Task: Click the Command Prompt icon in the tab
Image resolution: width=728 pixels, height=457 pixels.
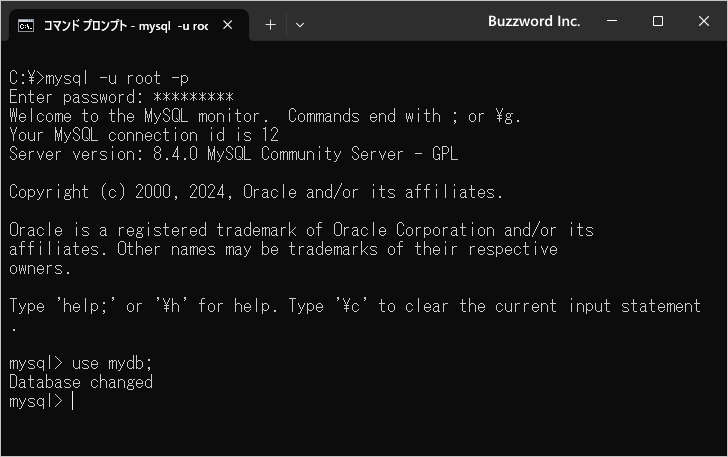Action: [26, 26]
